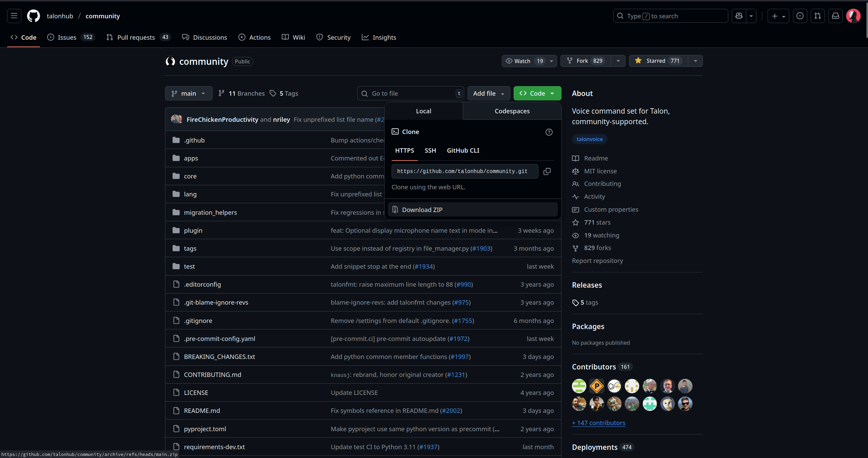Focus the Type / to search box
Screen dimensions: 868x458
pos(670,16)
